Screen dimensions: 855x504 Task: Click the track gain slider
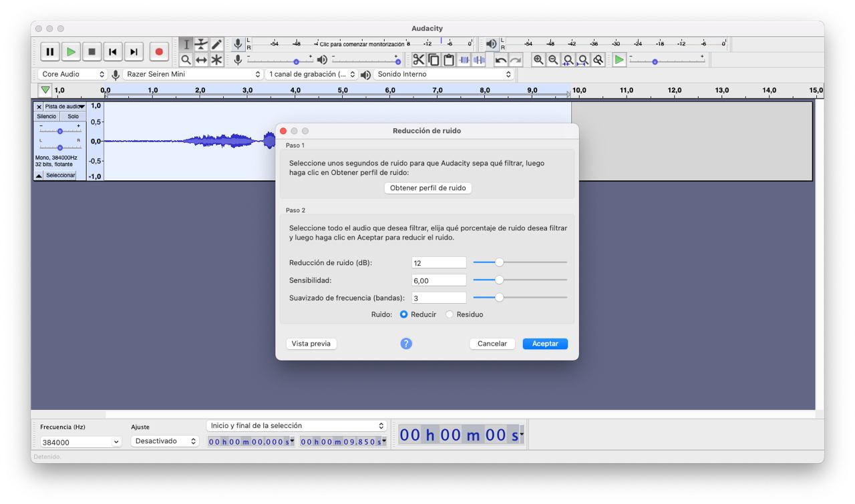(60, 131)
